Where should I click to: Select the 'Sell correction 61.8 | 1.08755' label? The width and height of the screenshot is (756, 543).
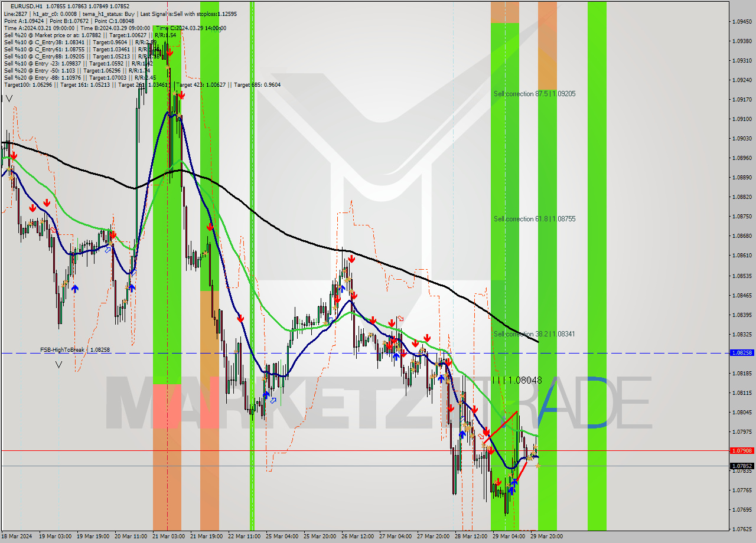tap(535, 219)
